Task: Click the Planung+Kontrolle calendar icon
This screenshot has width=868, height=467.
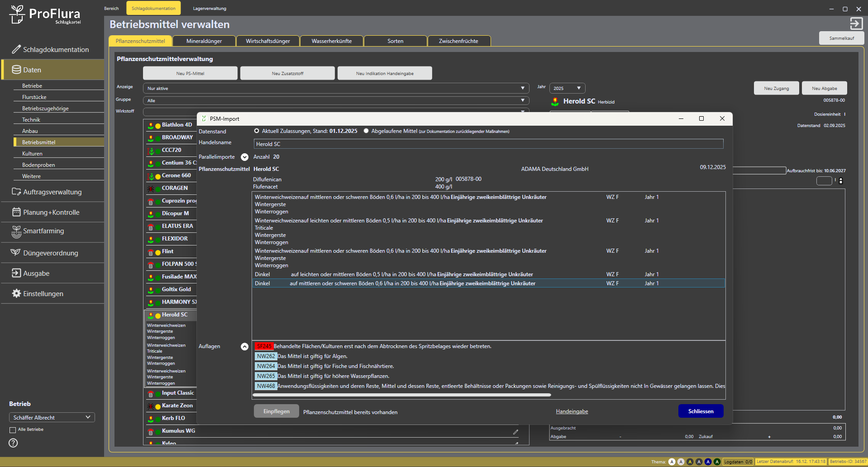Action: tap(16, 212)
